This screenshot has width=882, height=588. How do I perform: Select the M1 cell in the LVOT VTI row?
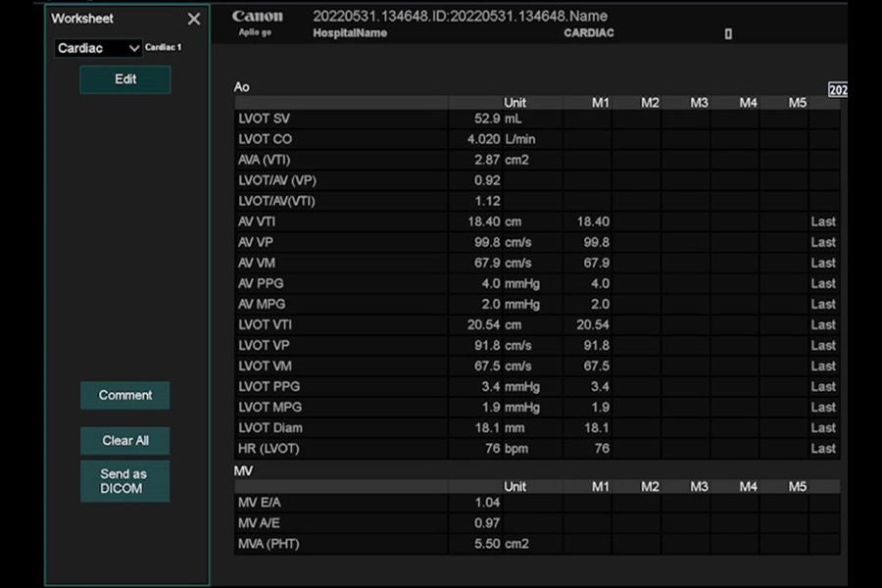(587, 324)
